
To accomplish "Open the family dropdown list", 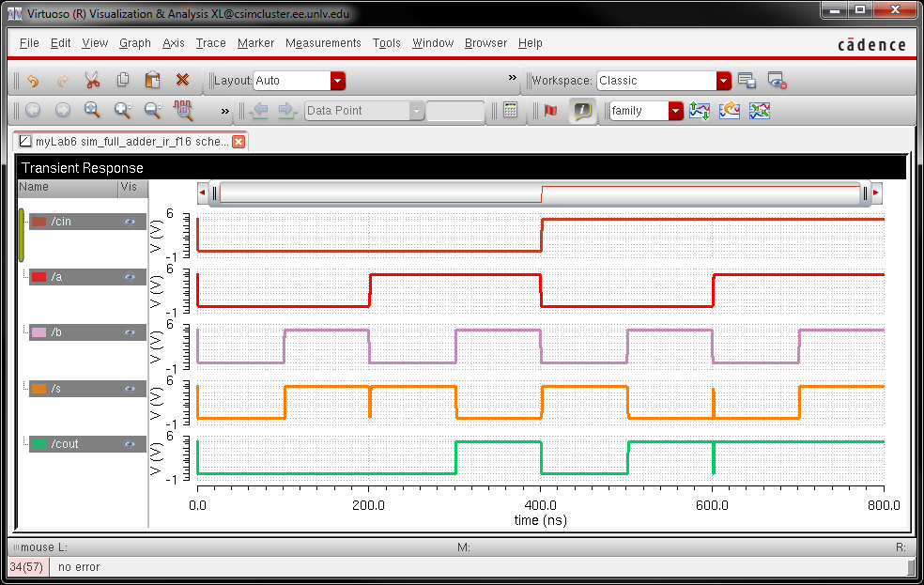I will [675, 111].
